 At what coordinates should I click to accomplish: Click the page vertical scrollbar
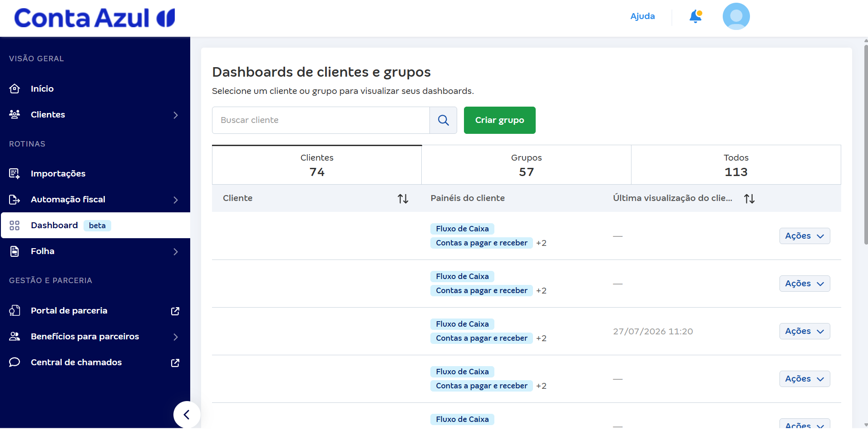pyautogui.click(x=866, y=144)
